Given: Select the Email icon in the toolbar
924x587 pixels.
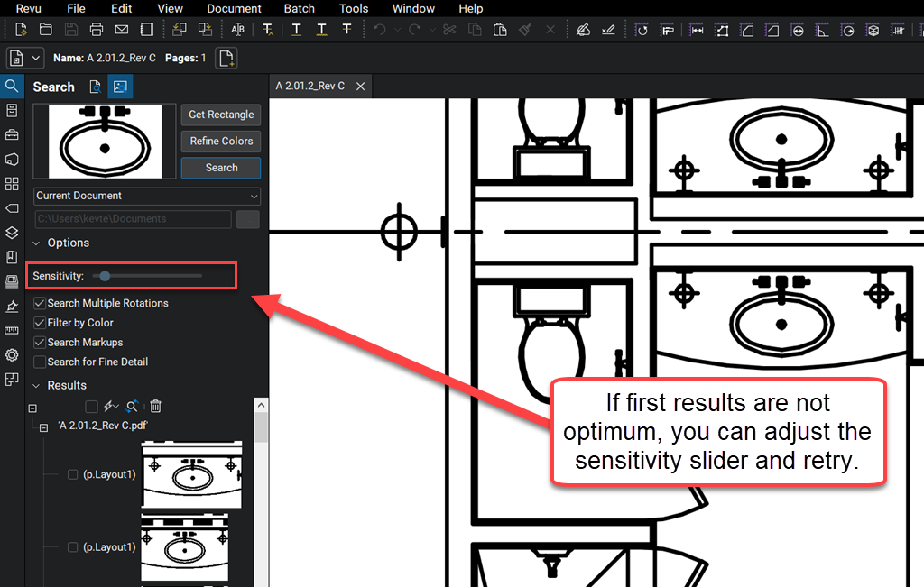Looking at the screenshot, I should [x=122, y=29].
